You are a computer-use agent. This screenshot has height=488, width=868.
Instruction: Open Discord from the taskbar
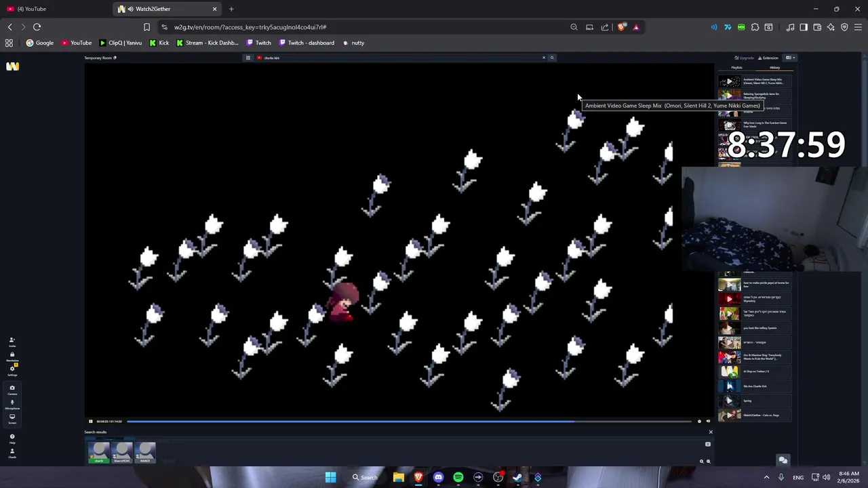(x=438, y=477)
